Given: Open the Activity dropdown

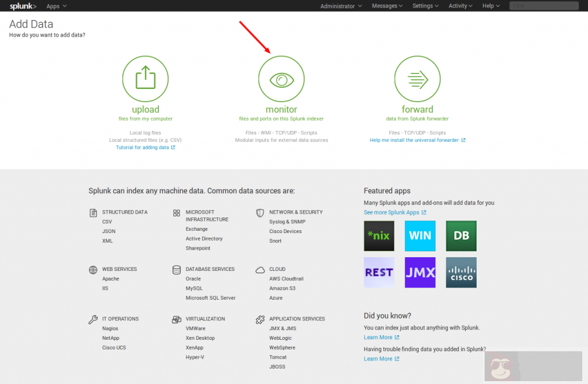Looking at the screenshot, I should click(460, 6).
